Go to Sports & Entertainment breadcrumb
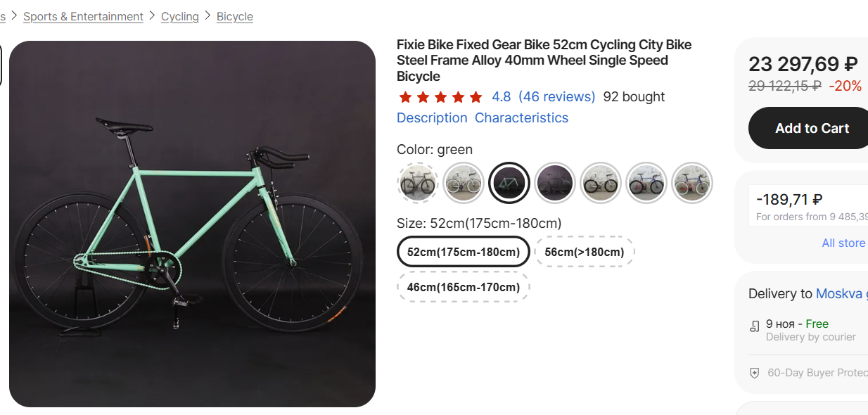868x415 pixels. pos(83,16)
